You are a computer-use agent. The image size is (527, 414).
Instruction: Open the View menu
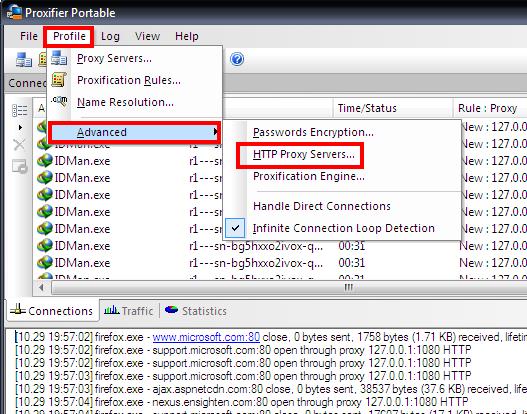(147, 36)
